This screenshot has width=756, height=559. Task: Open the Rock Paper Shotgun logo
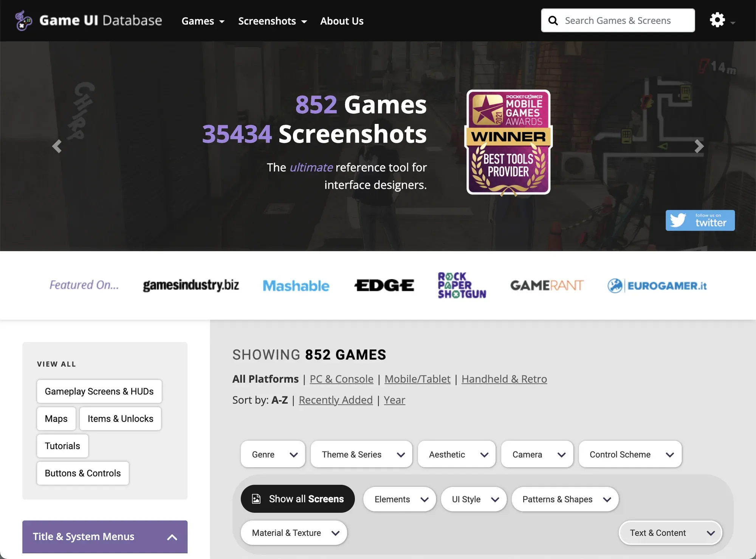coord(462,285)
